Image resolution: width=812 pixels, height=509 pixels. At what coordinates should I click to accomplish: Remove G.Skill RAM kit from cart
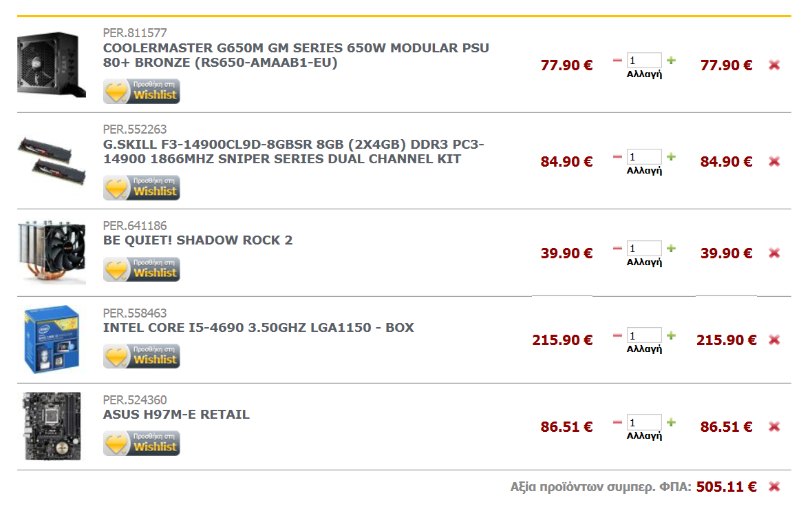pos(774,161)
